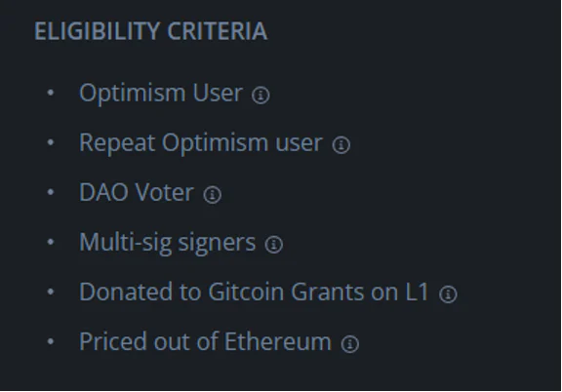
Task: Choose the Multi-sig signers criterion text
Action: pos(168,243)
